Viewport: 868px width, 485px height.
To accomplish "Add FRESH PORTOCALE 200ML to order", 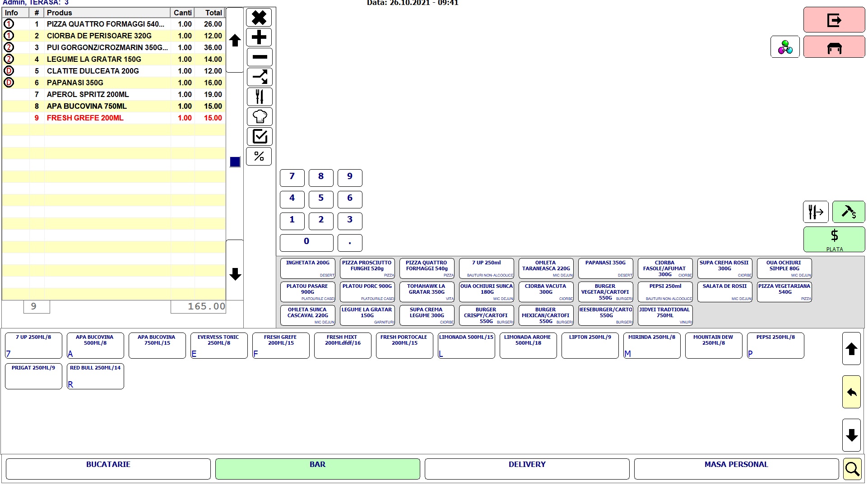I will point(404,345).
